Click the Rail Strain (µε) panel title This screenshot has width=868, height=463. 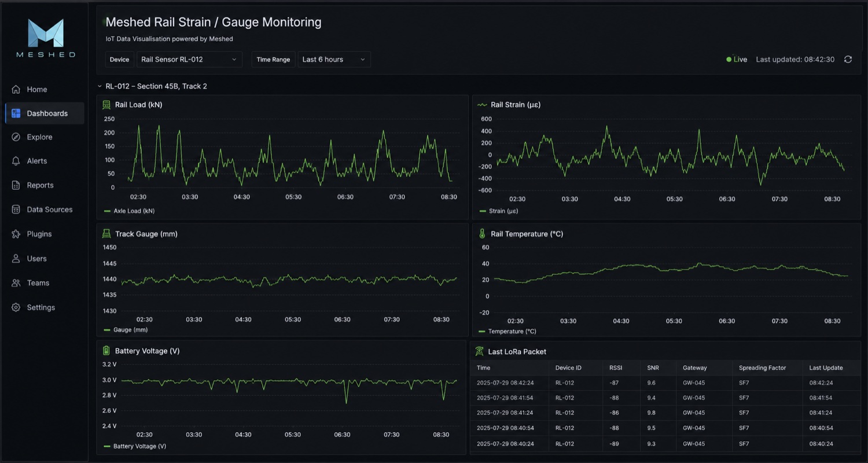[516, 105]
